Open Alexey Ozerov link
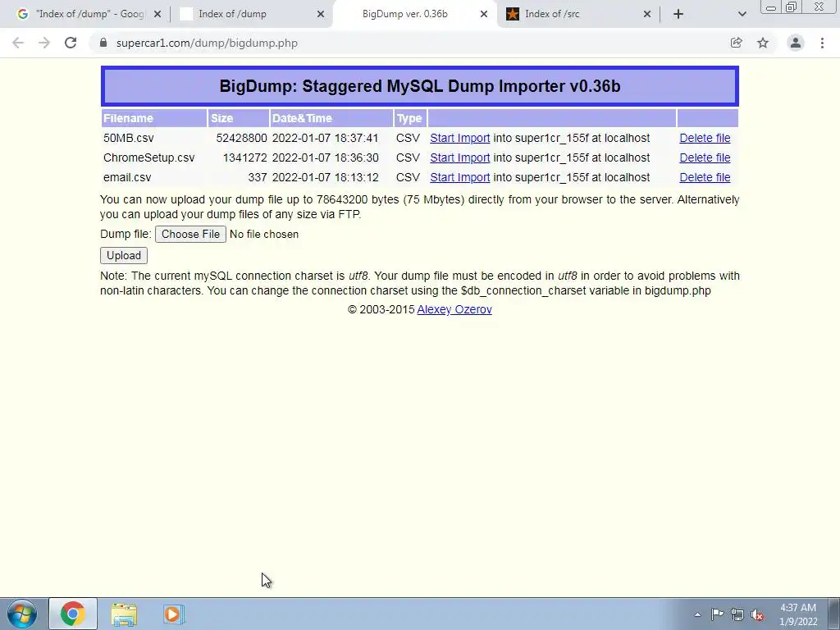The height and width of the screenshot is (630, 840). 454,309
